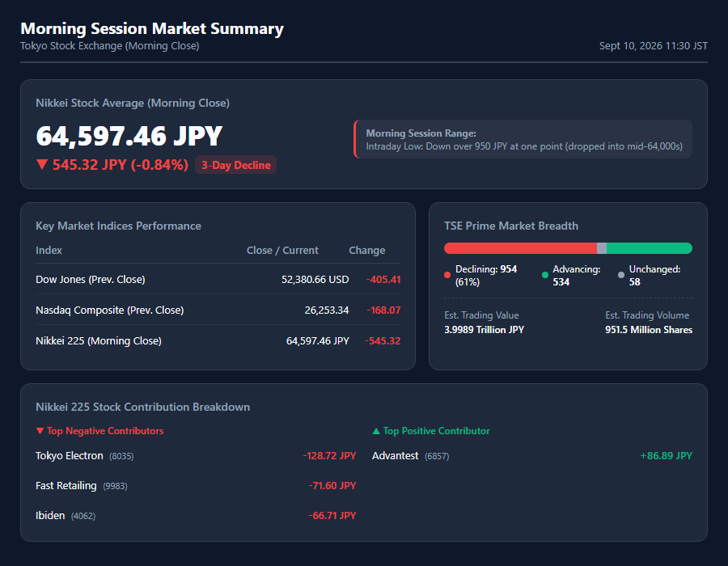The image size is (728, 566).
Task: Click the (8035) ticker code
Action: click(x=121, y=457)
